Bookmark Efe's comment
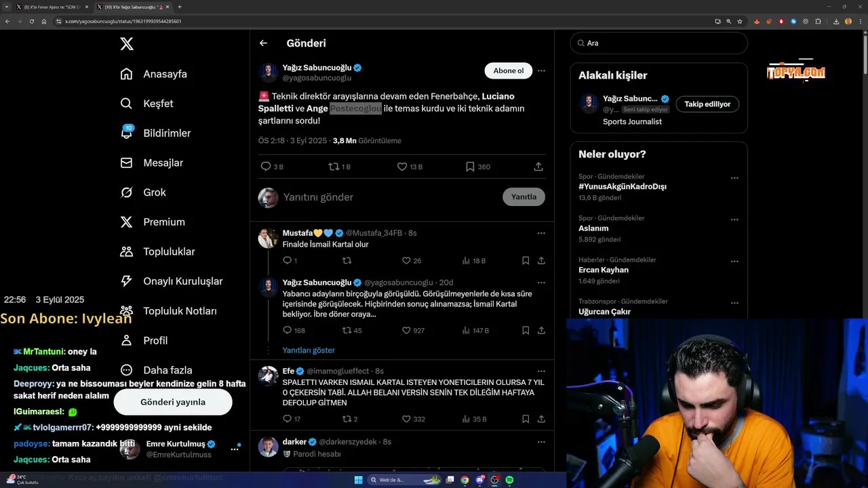 (526, 419)
